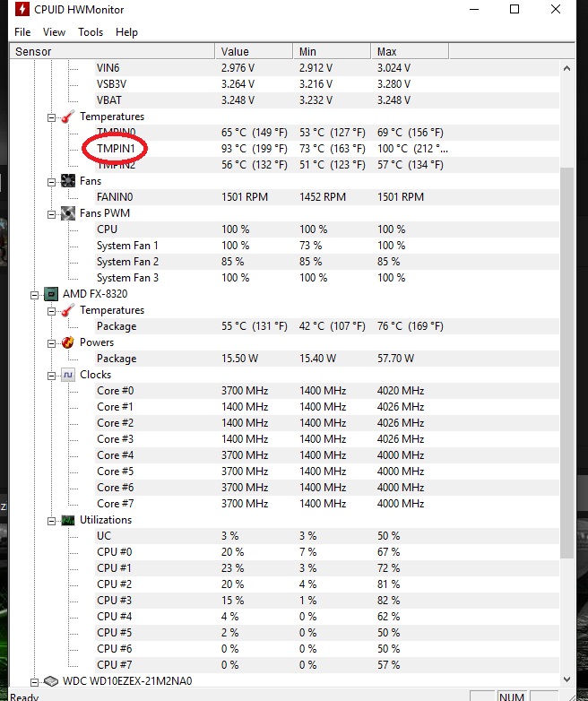Click the 4020 MHz max of Core #0
Image resolution: width=588 pixels, height=701 pixels.
click(x=401, y=391)
